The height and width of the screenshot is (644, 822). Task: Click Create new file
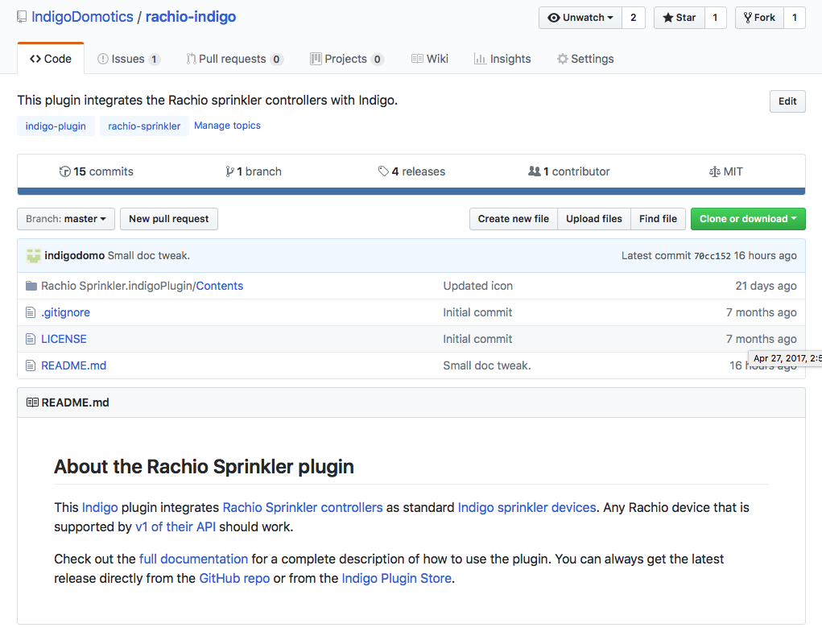tap(513, 219)
